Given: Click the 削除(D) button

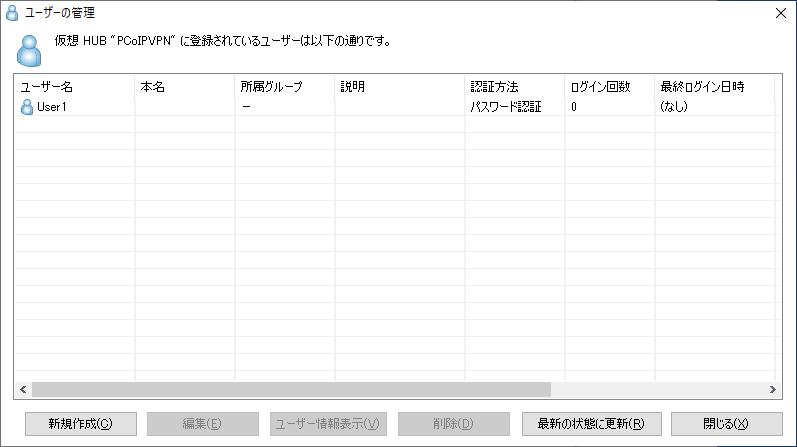Looking at the screenshot, I should tap(454, 424).
